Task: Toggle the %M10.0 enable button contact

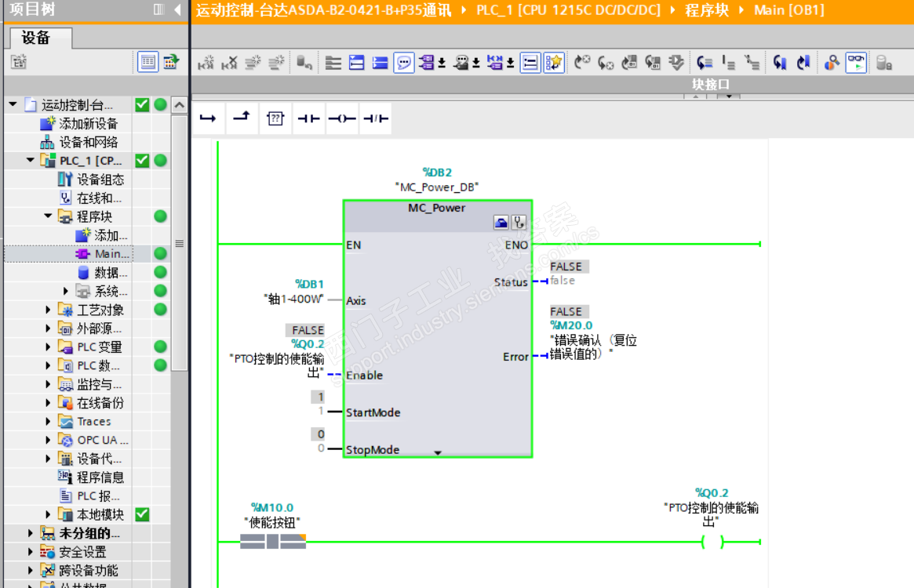Action: pyautogui.click(x=272, y=542)
